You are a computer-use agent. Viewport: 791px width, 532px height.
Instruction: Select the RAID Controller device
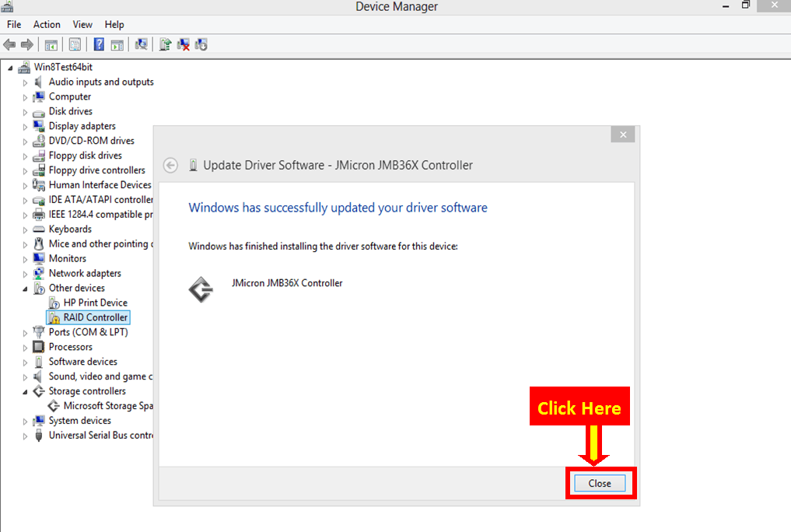(x=95, y=317)
